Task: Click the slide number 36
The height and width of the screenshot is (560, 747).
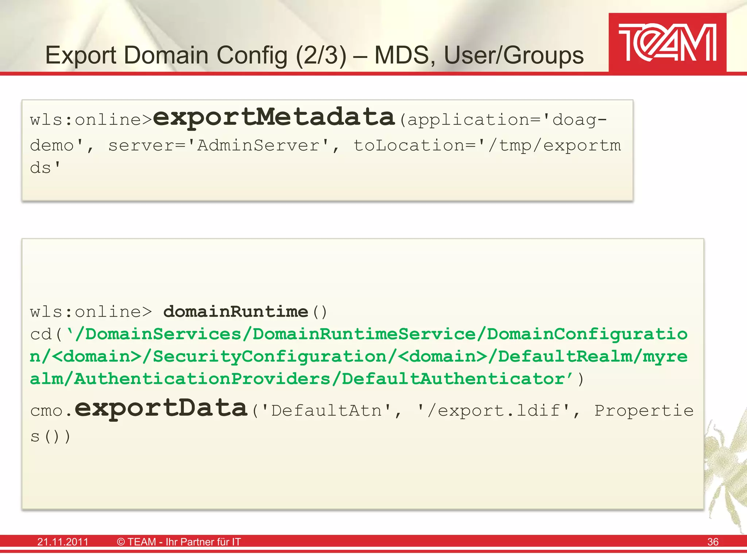Action: pos(713,542)
